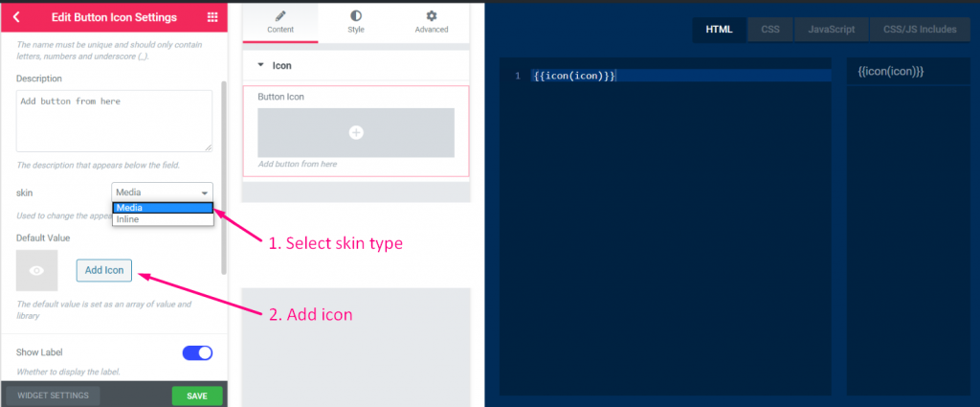Click the code line {{icon(icon)}} in editor
Image resolution: width=980 pixels, height=407 pixels.
pyautogui.click(x=574, y=76)
